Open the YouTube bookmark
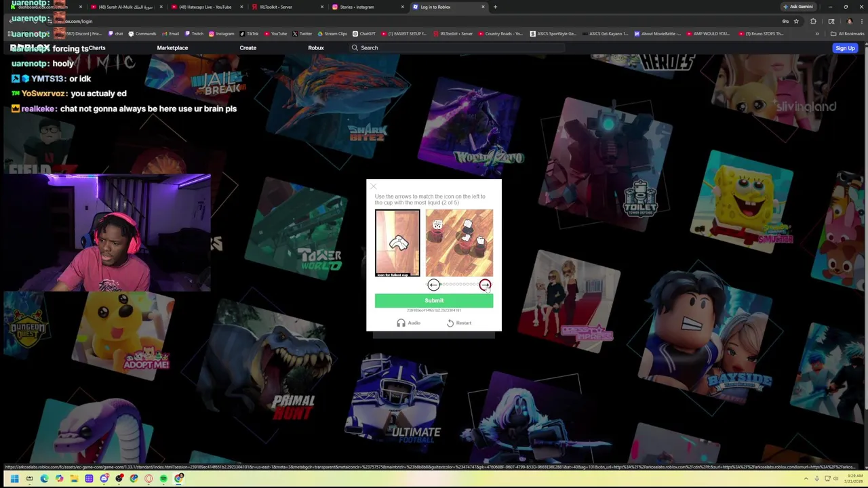Image resolution: width=868 pixels, height=488 pixels. (276, 33)
